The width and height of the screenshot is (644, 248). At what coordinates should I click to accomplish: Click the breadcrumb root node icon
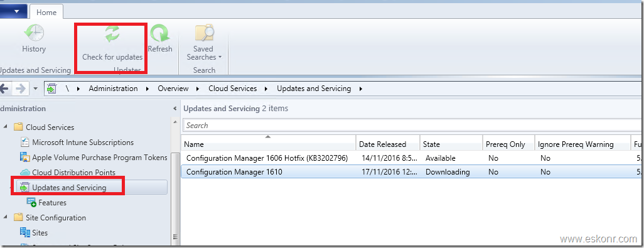coord(51,89)
